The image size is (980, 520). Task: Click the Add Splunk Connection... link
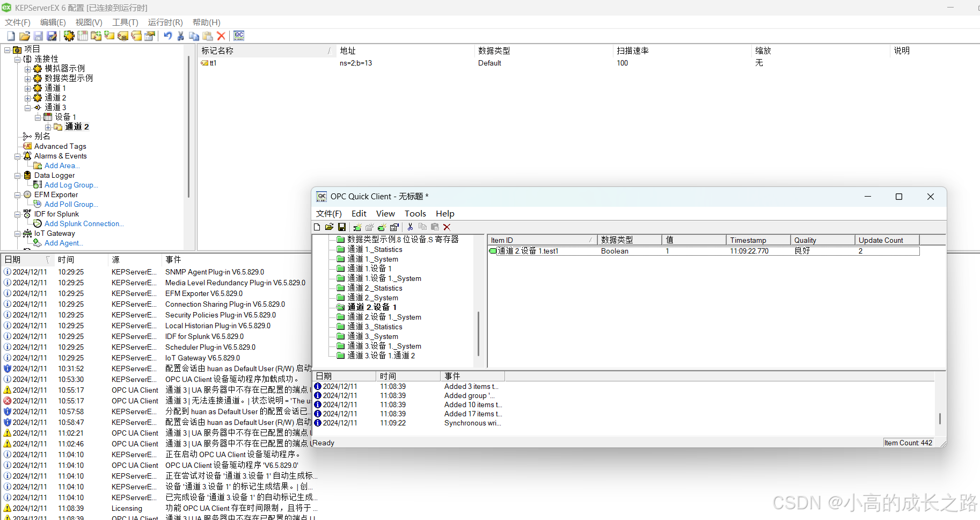point(84,223)
